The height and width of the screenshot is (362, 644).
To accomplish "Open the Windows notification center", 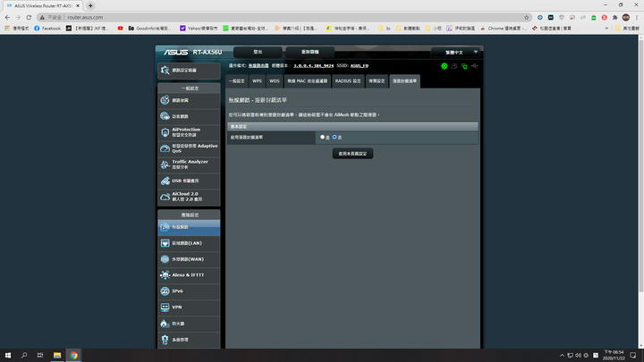I will pyautogui.click(x=633, y=356).
